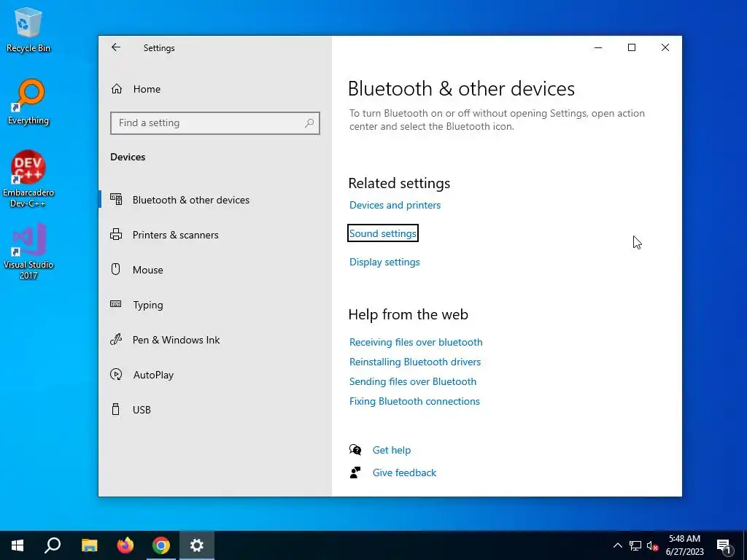The width and height of the screenshot is (747, 560).
Task: Click the taskbar clock and date
Action: 684,545
